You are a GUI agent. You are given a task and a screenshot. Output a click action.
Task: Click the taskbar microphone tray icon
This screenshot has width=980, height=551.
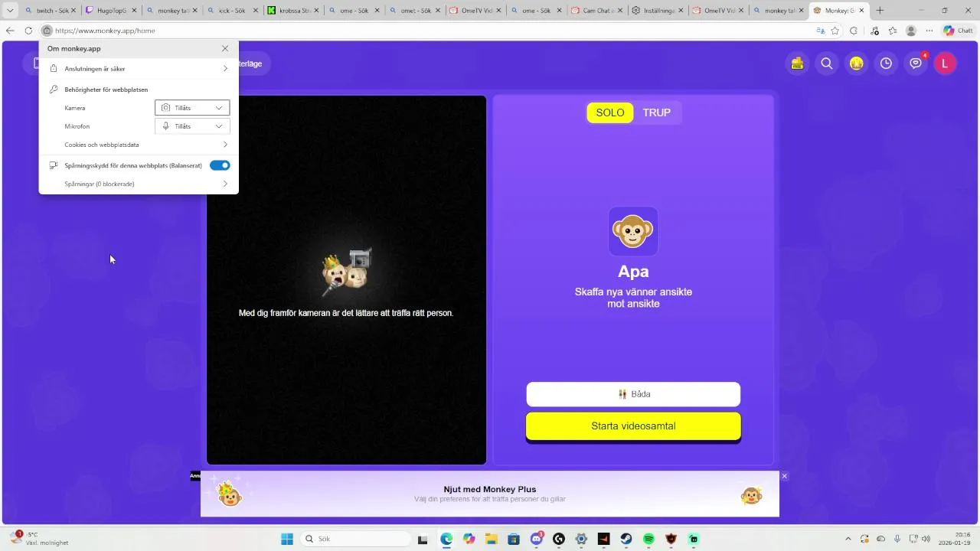point(897,539)
